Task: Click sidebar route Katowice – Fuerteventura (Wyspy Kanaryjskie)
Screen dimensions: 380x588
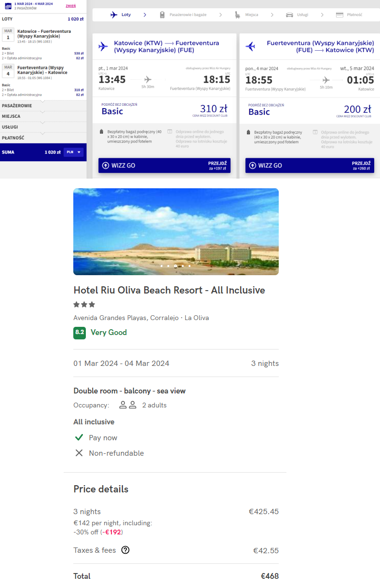Action: pyautogui.click(x=44, y=34)
